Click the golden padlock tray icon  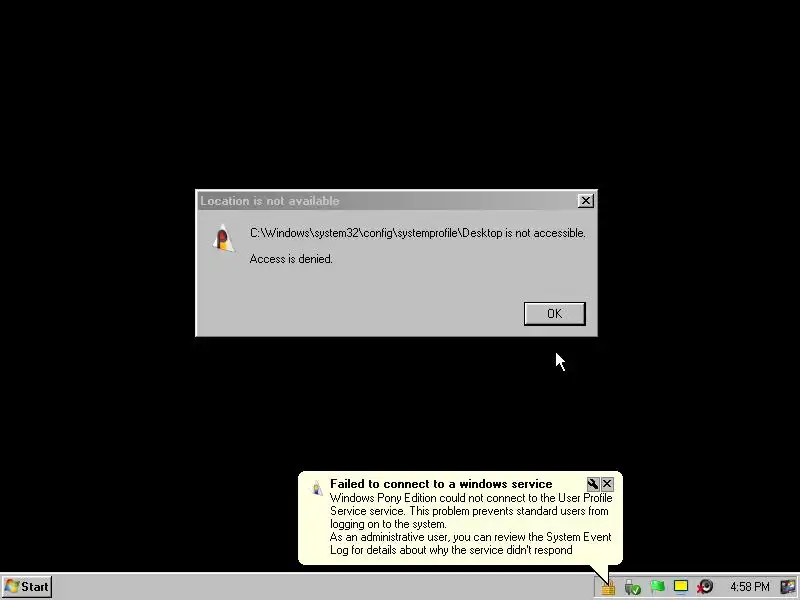pyautogui.click(x=608, y=587)
